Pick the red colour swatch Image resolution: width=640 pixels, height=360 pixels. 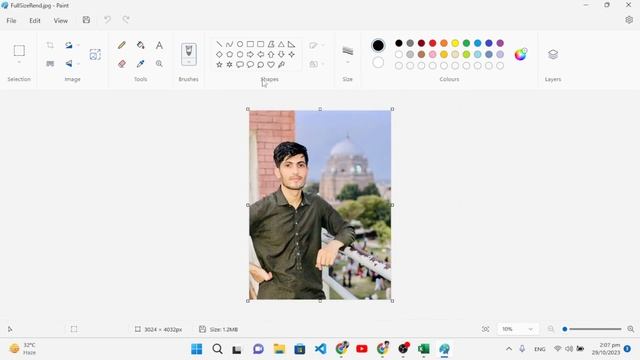[x=433, y=43]
